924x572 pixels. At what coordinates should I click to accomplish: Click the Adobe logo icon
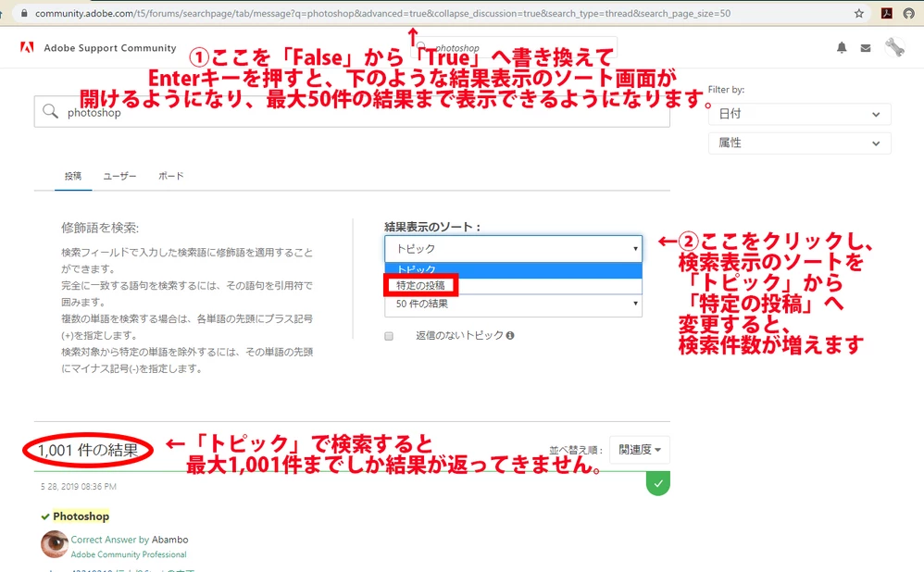point(27,48)
